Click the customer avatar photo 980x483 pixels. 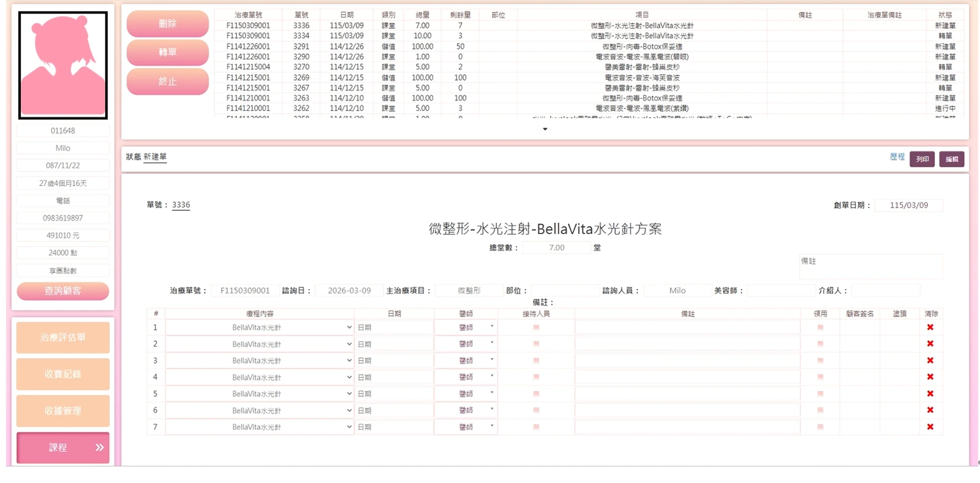click(63, 65)
